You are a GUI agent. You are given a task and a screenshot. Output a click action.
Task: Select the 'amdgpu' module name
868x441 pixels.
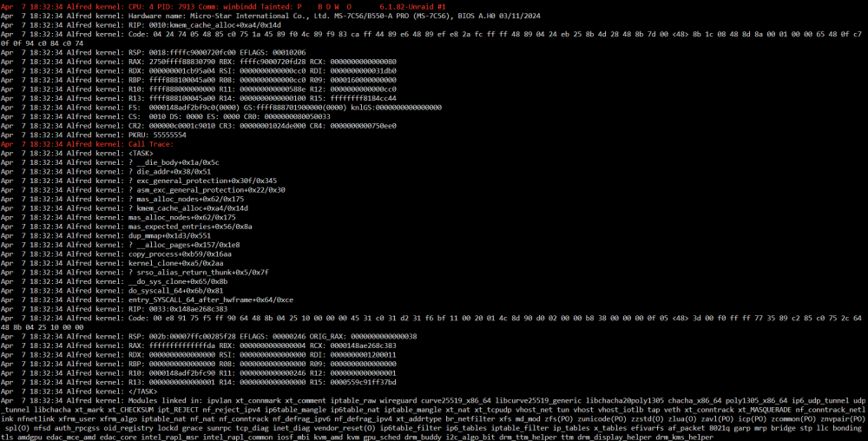pos(30,438)
